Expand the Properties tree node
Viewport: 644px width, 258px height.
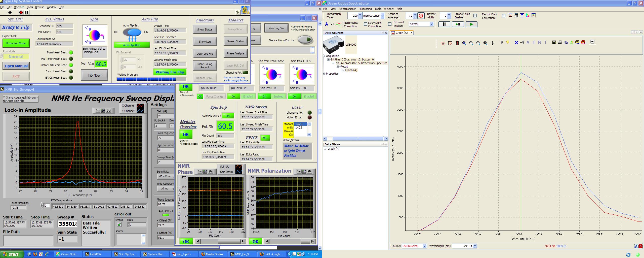tap(324, 74)
